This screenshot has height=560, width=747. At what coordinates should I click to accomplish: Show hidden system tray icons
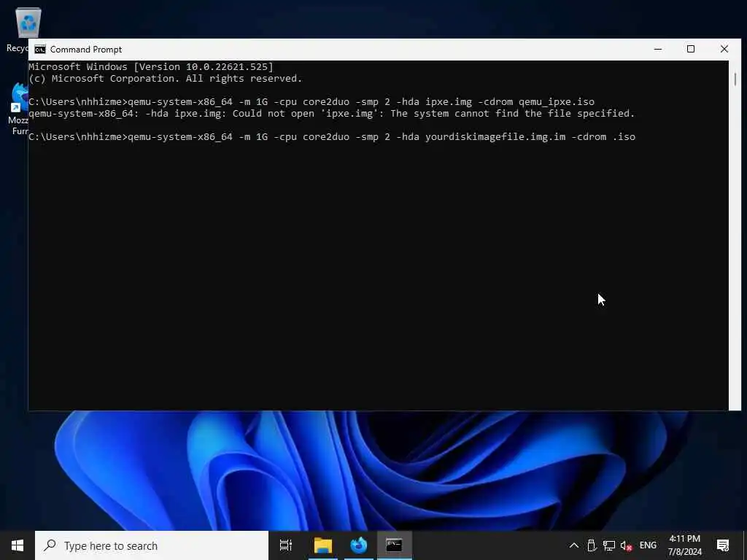pos(574,545)
